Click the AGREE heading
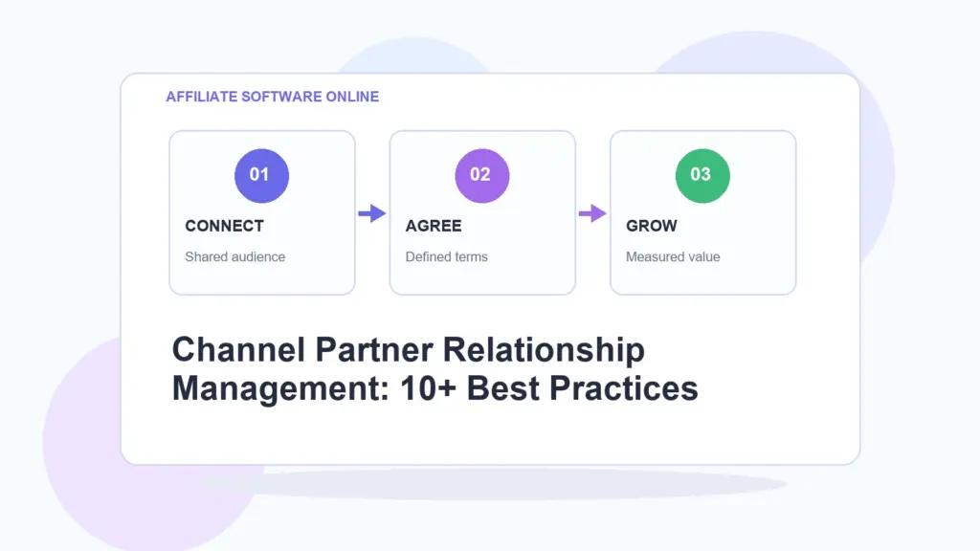The height and width of the screenshot is (551, 980). pyautogui.click(x=434, y=226)
